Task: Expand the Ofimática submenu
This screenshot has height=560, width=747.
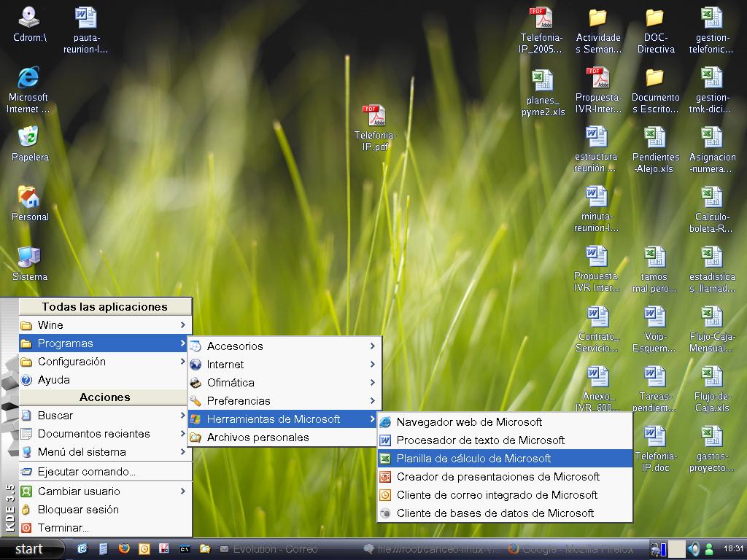Action: click(285, 382)
